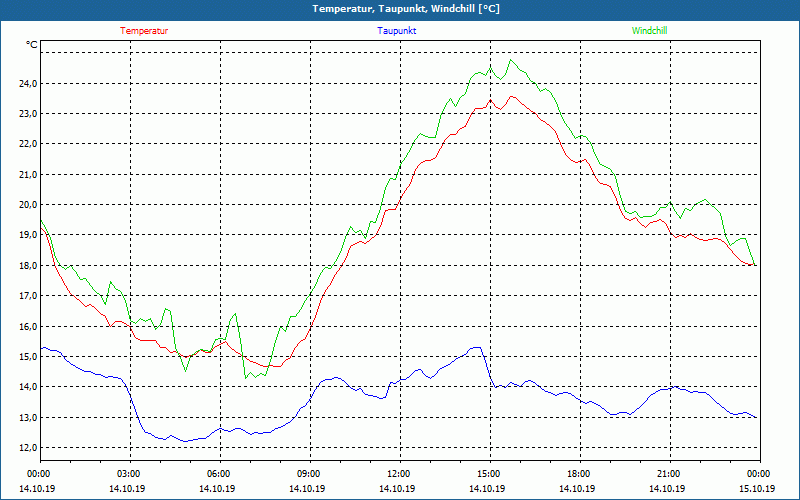Click the °C unit label on the y-axis

pos(32,45)
